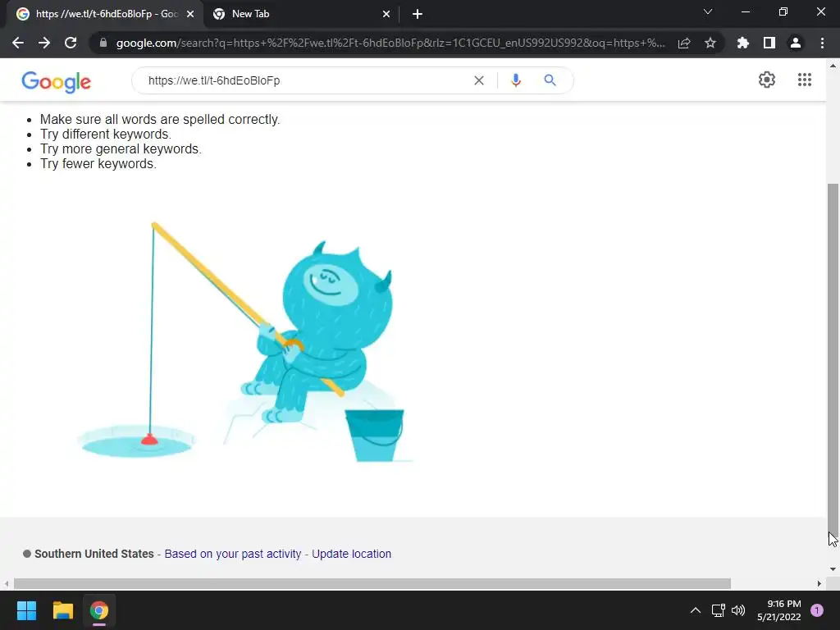Viewport: 840px width, 630px height.
Task: Open Windows Start menu
Action: (26, 610)
